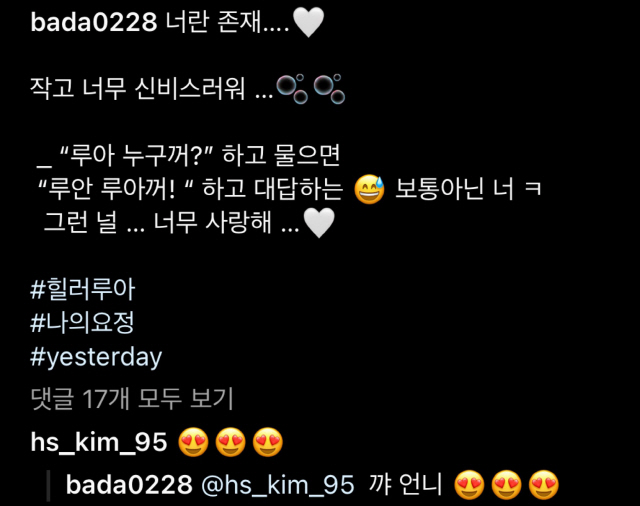Screen dimensions: 640x506
Task: Click the first bubbles emoji
Action: pyautogui.click(x=292, y=89)
